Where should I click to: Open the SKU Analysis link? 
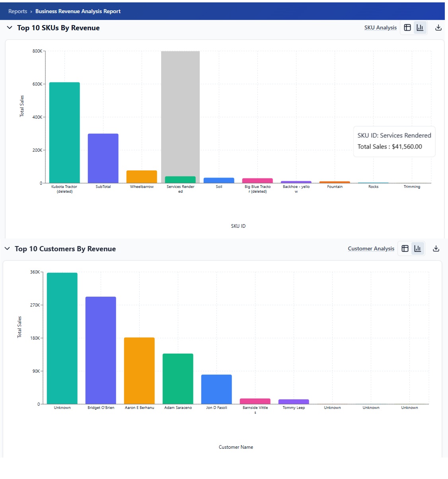click(380, 27)
